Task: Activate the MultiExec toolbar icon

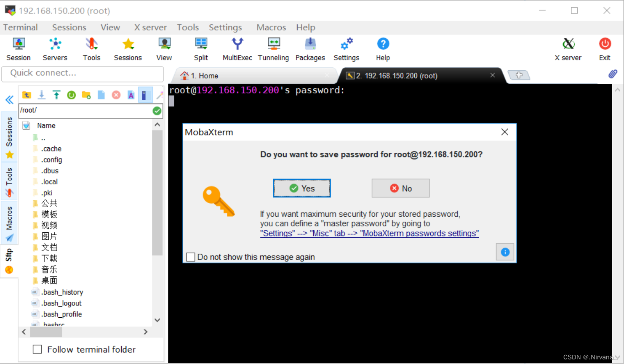Action: (x=237, y=49)
